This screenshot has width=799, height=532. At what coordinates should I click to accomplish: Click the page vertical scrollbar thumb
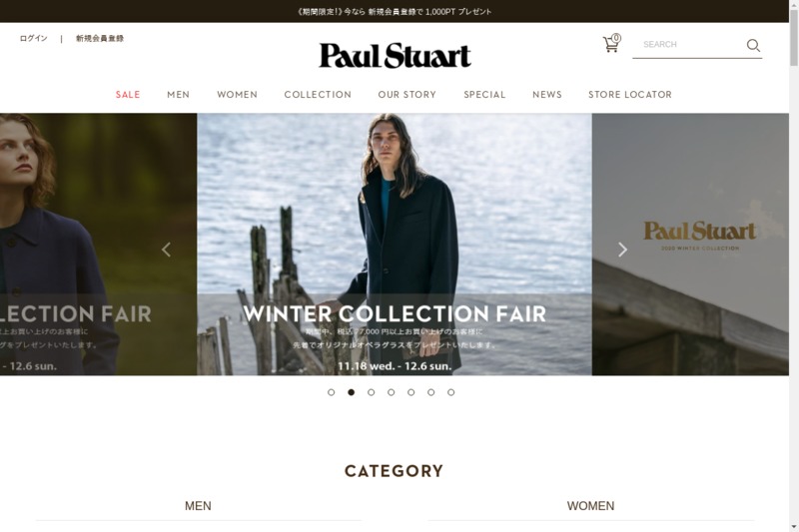coord(793,38)
